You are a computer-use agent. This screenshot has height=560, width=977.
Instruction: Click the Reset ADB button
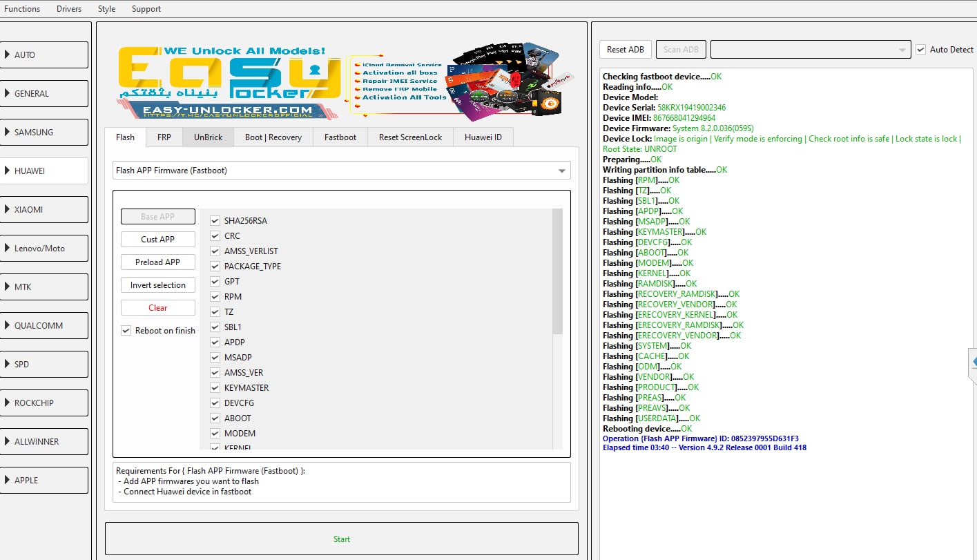pyautogui.click(x=626, y=50)
